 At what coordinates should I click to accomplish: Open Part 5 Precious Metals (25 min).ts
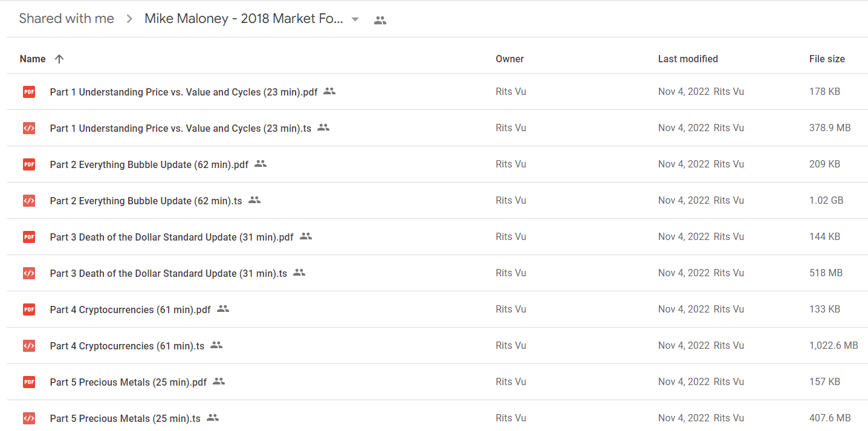point(125,418)
